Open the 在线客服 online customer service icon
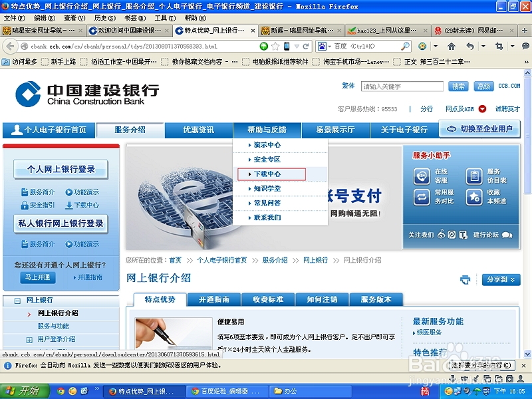The height and width of the screenshot is (399, 532). pos(422,177)
